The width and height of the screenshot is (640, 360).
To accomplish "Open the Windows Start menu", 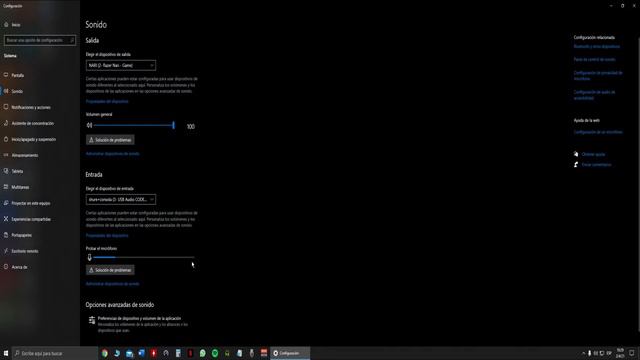I will pos(6,353).
